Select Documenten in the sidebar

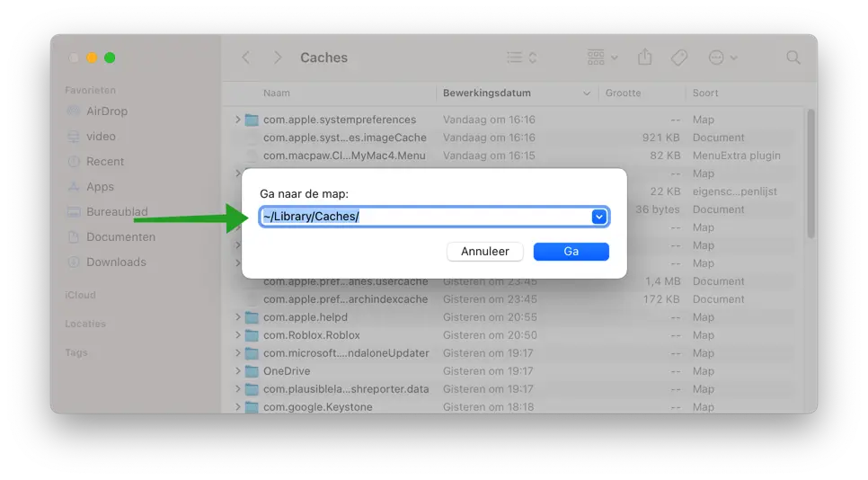[x=120, y=237]
